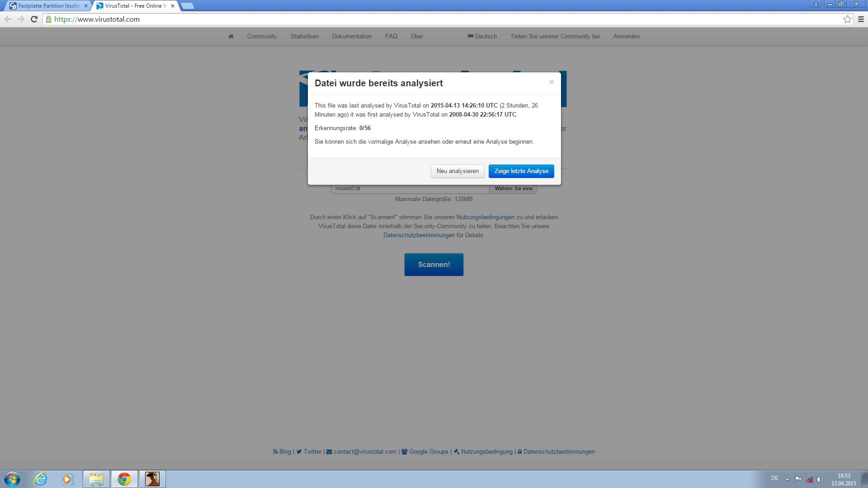Click the DE keyboard language indicator

point(774,478)
